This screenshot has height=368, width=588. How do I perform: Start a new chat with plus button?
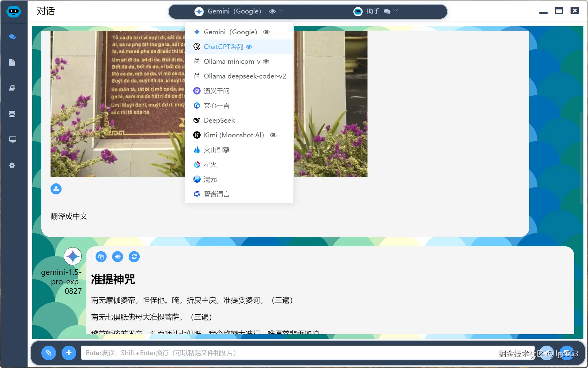[x=69, y=353]
